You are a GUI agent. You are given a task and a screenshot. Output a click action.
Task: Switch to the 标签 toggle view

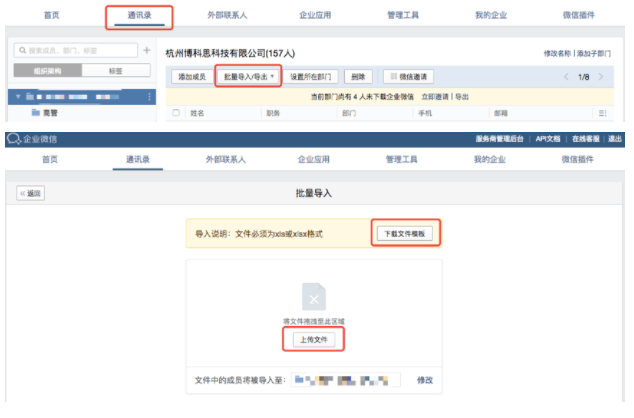[x=116, y=71]
